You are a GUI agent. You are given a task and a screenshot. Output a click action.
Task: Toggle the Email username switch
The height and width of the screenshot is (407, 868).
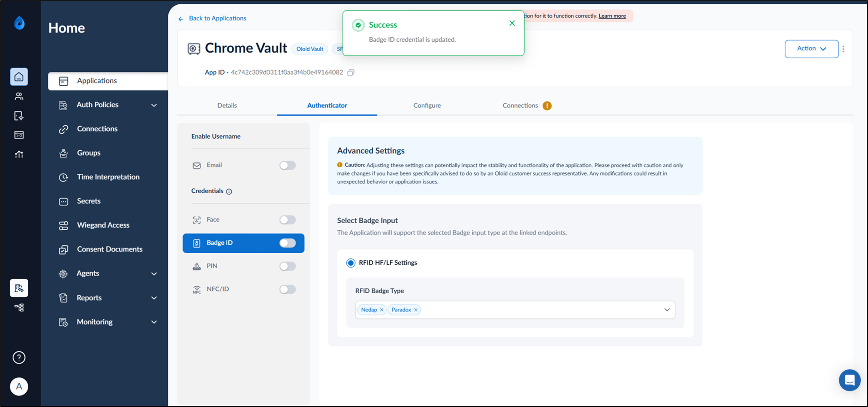287,165
